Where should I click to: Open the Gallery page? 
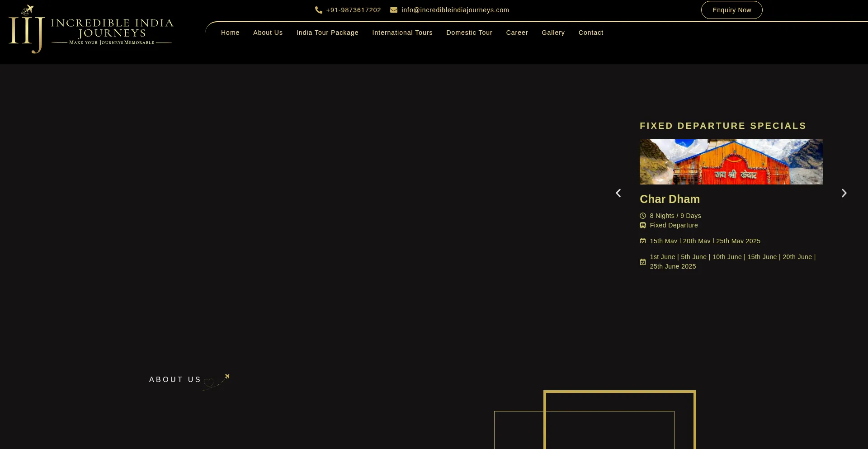(x=553, y=33)
